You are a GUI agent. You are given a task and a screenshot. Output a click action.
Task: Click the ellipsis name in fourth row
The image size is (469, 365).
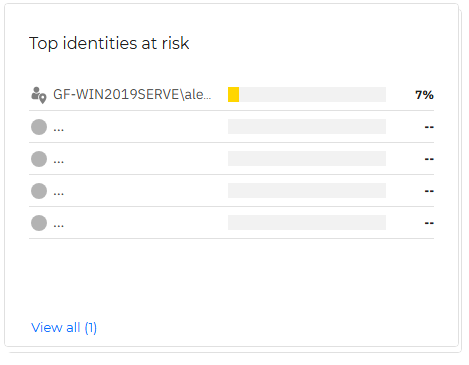(59, 194)
